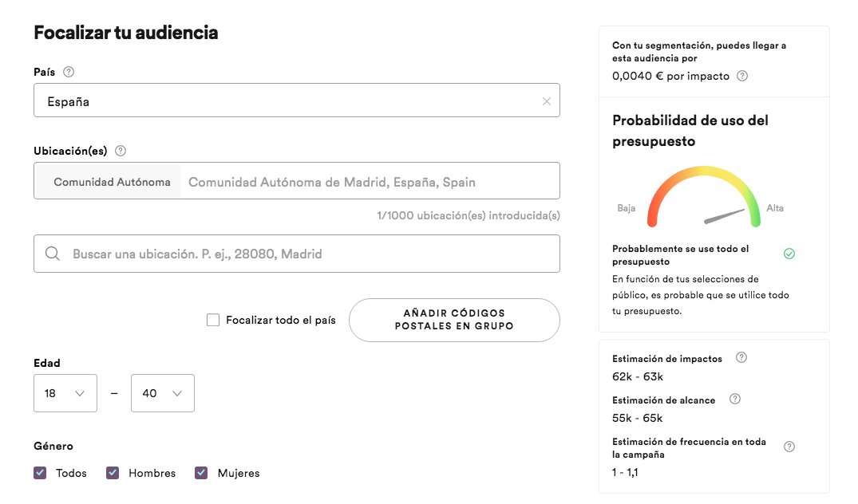Open the maximum age dropdown showing 40
858x504 pixels.
click(163, 393)
